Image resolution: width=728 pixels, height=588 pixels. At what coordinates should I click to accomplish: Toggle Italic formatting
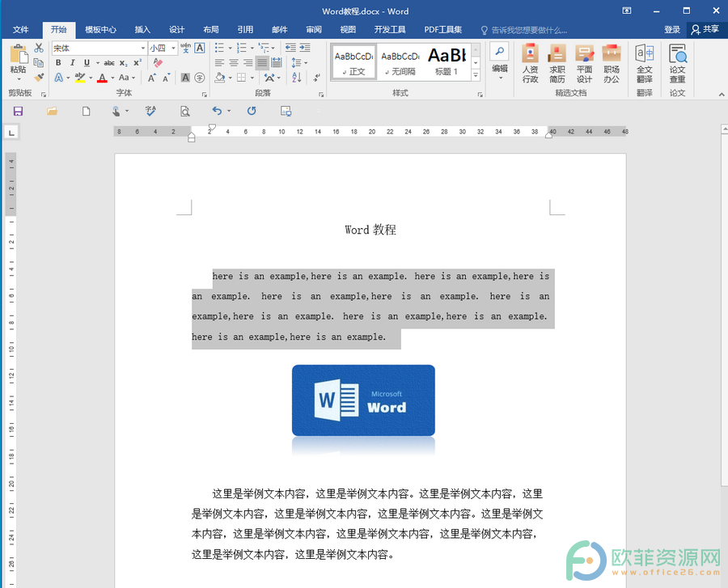coord(73,62)
